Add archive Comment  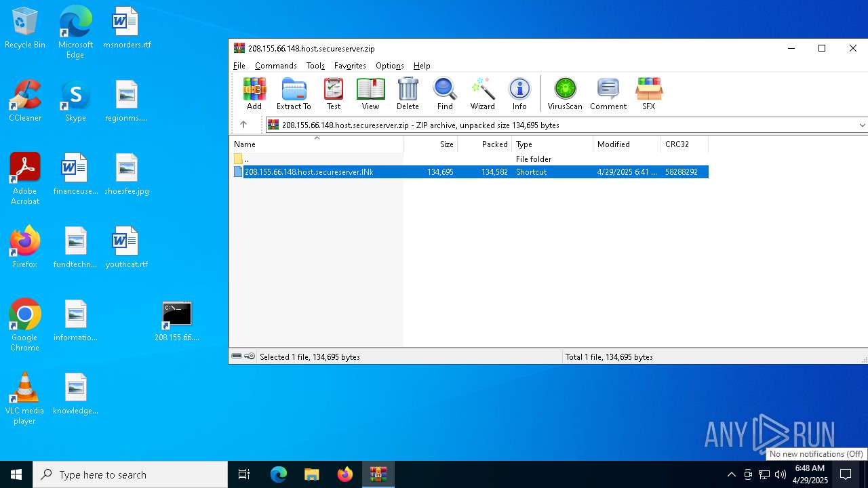coord(608,94)
